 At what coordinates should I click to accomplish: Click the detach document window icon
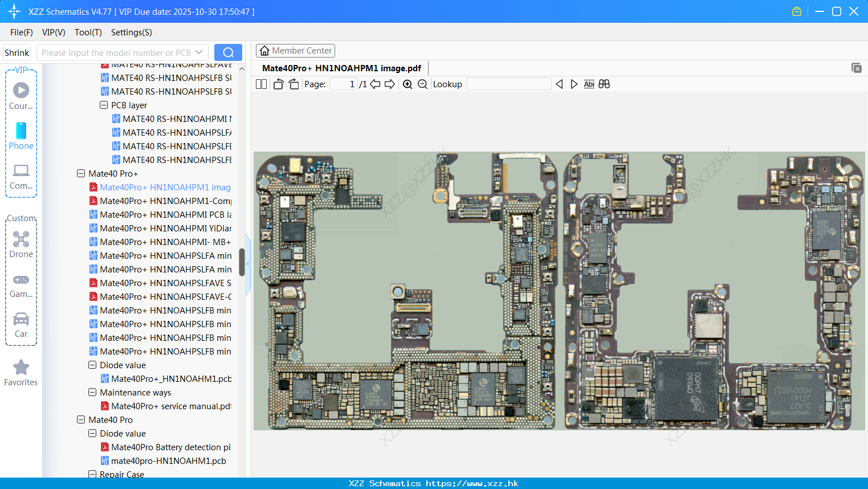click(x=857, y=68)
